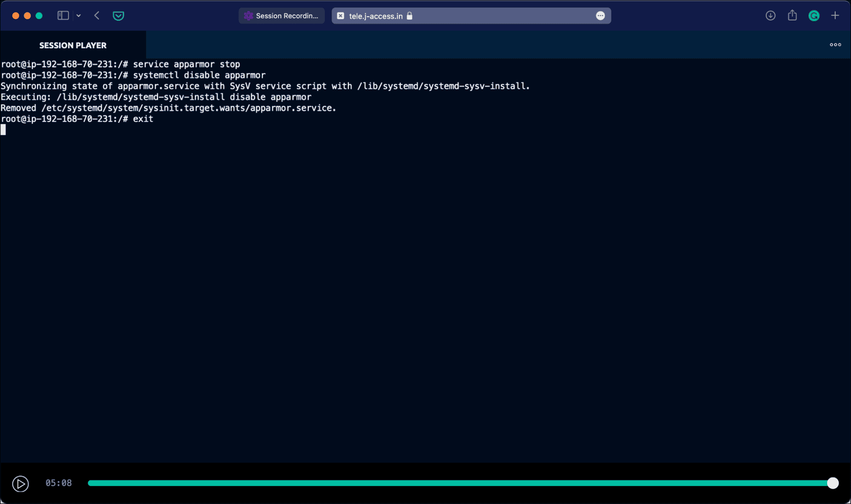Screen dimensions: 851x504
Task: Open the session player three-dots menu
Action: (835, 45)
